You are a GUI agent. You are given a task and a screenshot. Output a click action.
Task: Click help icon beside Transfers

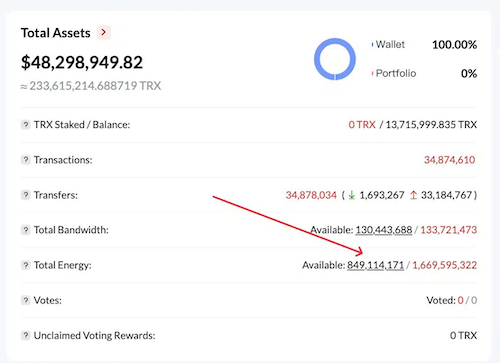click(x=26, y=195)
